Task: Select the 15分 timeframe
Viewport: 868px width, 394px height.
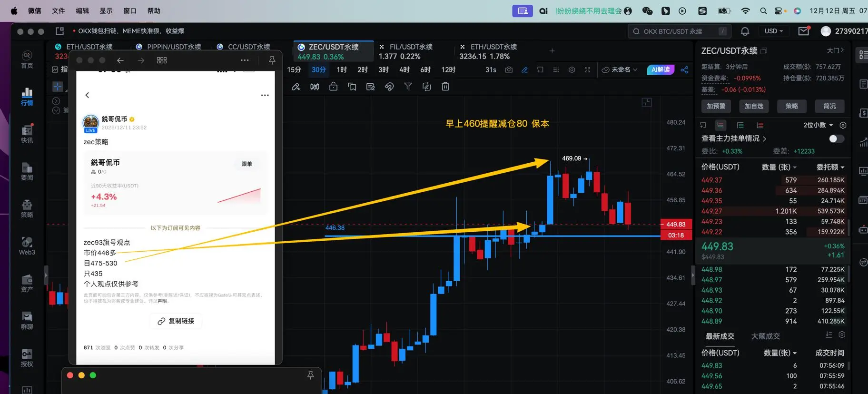Action: point(294,70)
